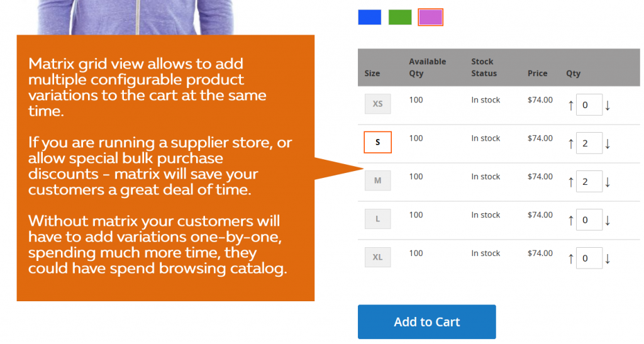Select the M size option
644x344 pixels.
click(x=377, y=180)
